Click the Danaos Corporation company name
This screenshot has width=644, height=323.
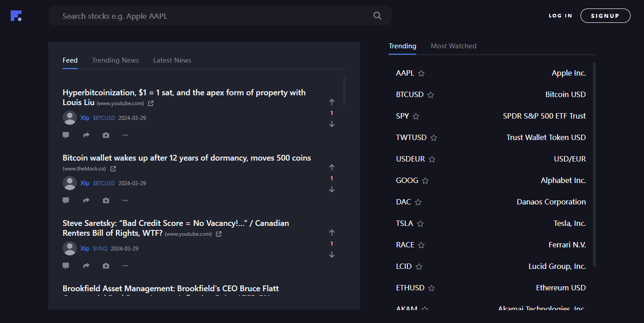551,202
